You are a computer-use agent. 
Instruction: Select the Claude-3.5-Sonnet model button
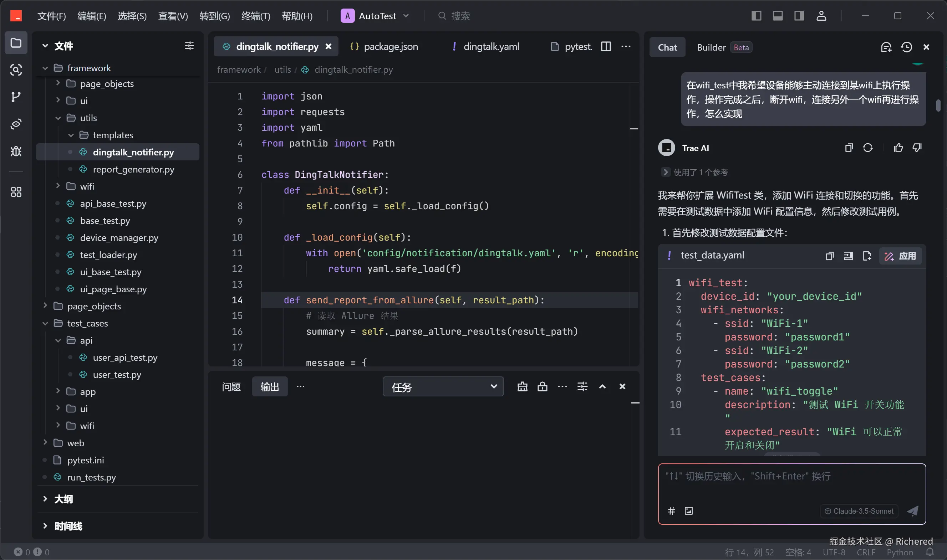click(859, 511)
